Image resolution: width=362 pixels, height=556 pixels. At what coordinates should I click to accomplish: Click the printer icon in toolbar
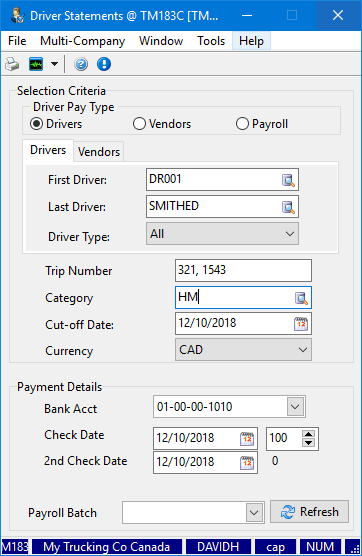coord(12,65)
